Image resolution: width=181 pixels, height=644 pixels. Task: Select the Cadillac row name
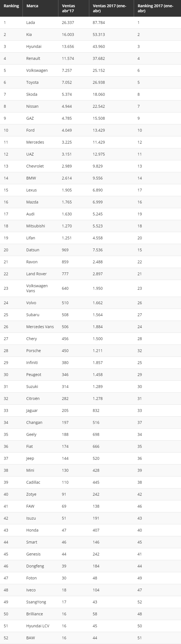pyautogui.click(x=33, y=482)
